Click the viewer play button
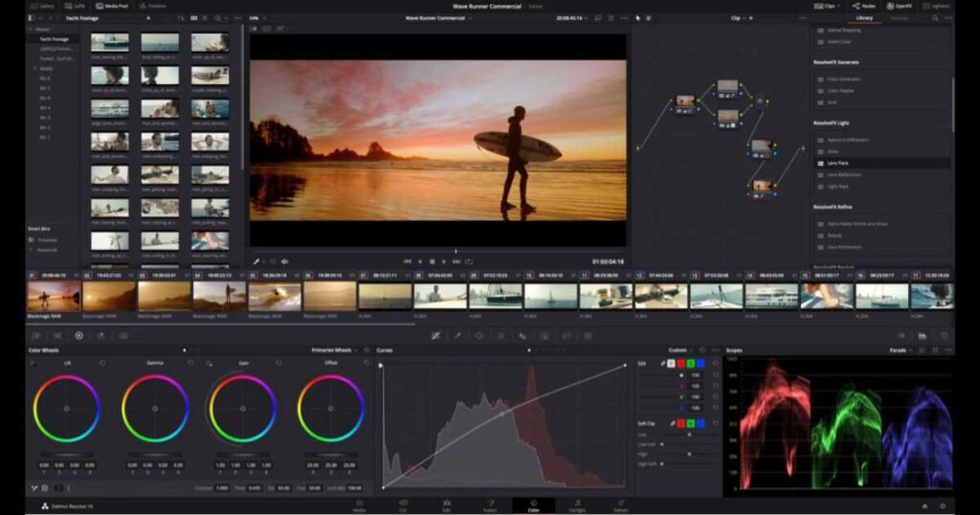 (x=444, y=261)
